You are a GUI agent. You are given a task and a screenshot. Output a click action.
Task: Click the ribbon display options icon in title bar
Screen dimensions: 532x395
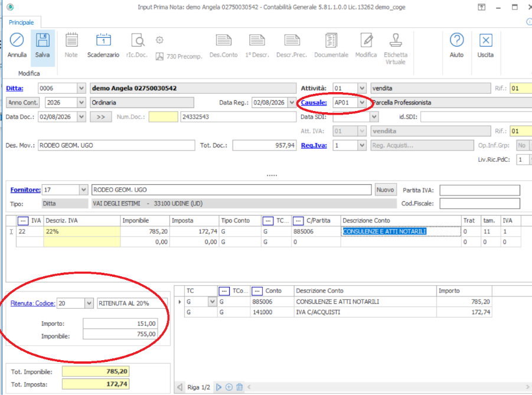[x=481, y=7]
